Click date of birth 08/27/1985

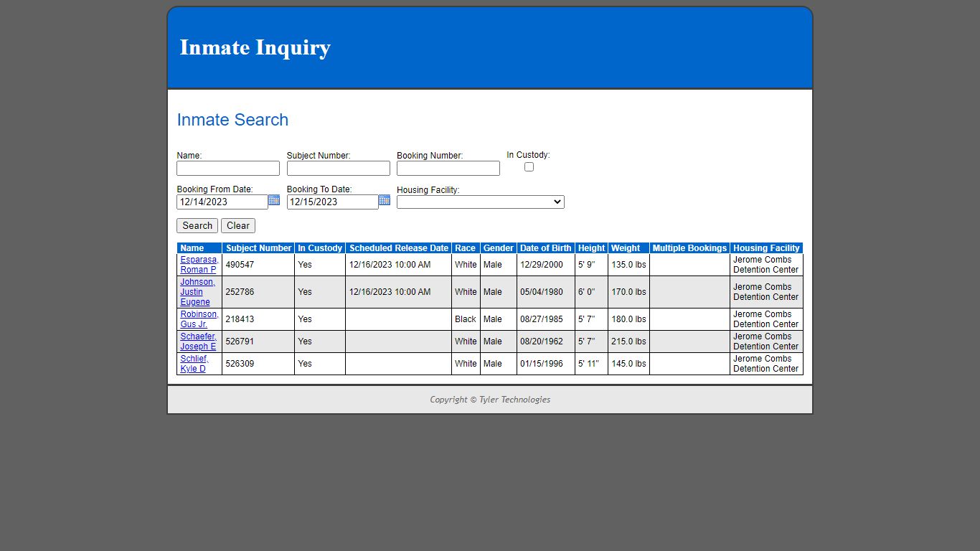click(x=542, y=319)
